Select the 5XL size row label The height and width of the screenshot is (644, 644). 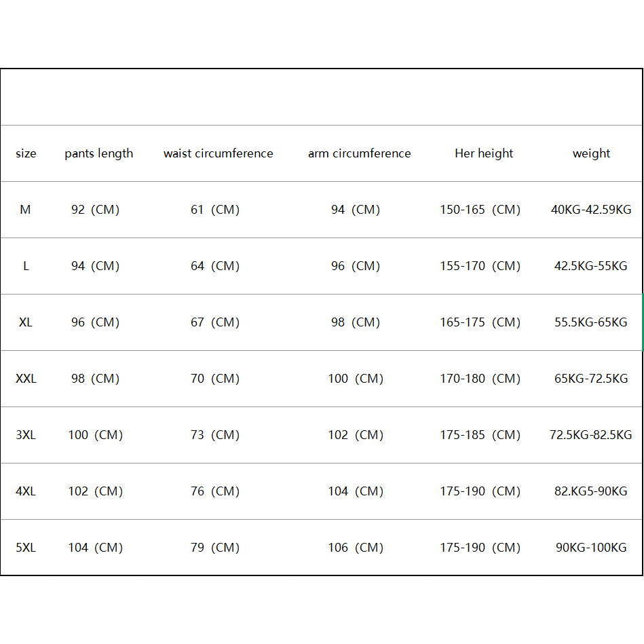coord(26,548)
